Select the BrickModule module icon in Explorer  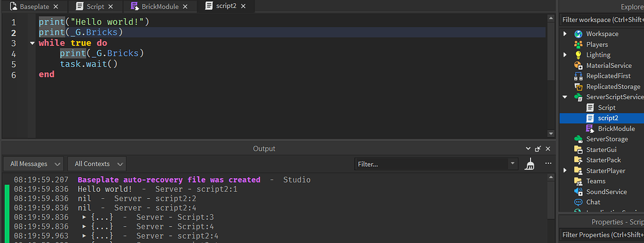pos(590,129)
